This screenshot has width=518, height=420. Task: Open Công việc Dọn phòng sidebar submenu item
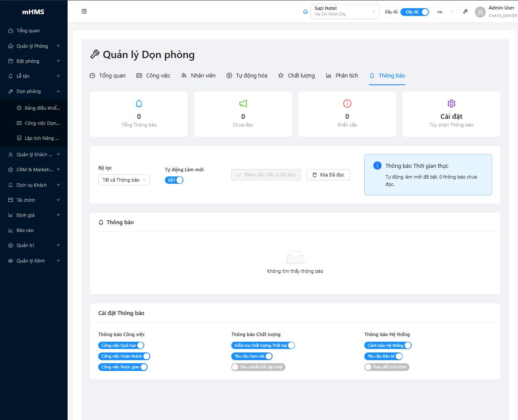pos(42,123)
